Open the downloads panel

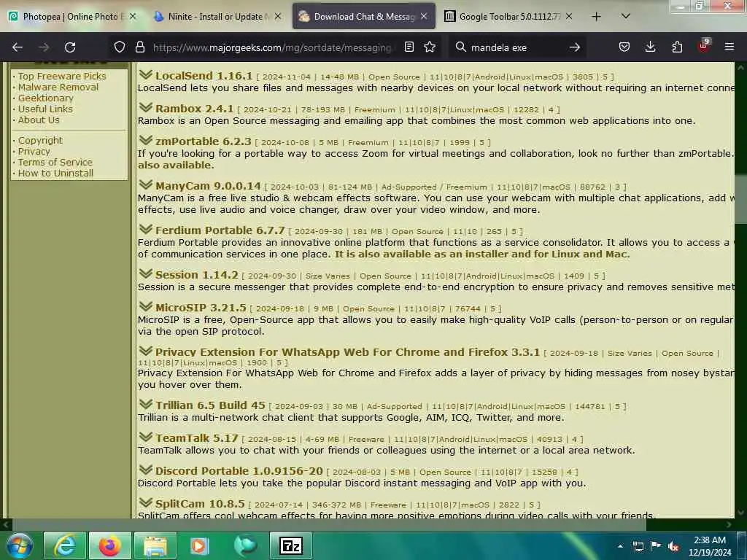tap(650, 47)
